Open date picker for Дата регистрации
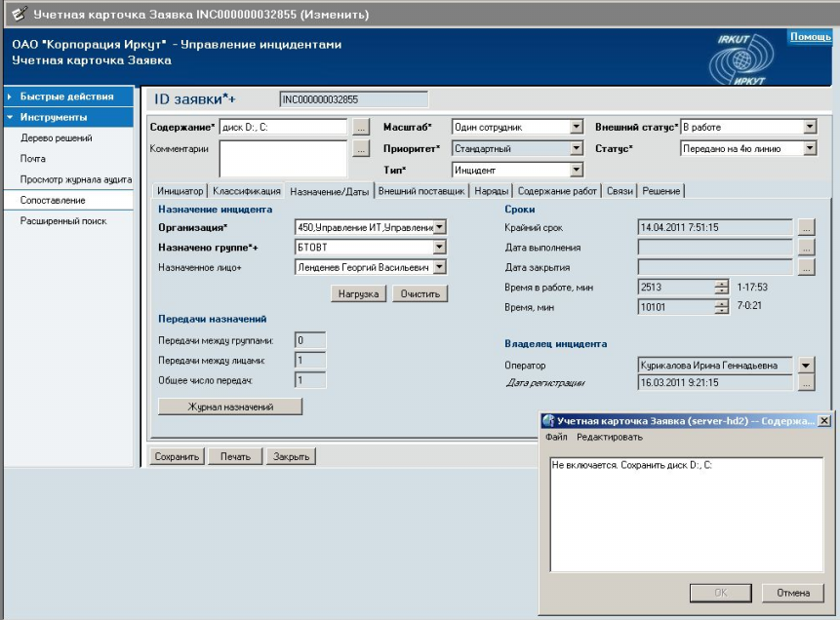Image resolution: width=840 pixels, height=620 pixels. point(806,383)
